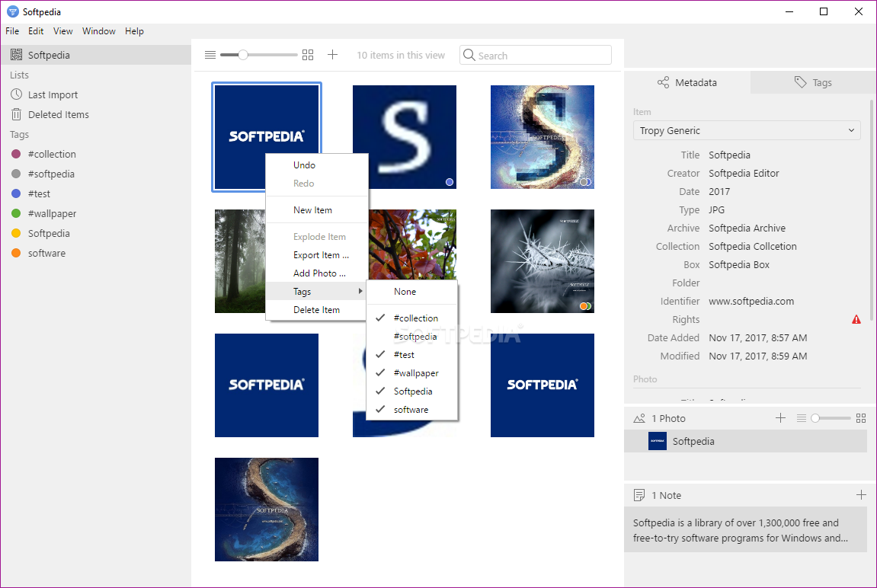Open the View menu

tap(62, 31)
